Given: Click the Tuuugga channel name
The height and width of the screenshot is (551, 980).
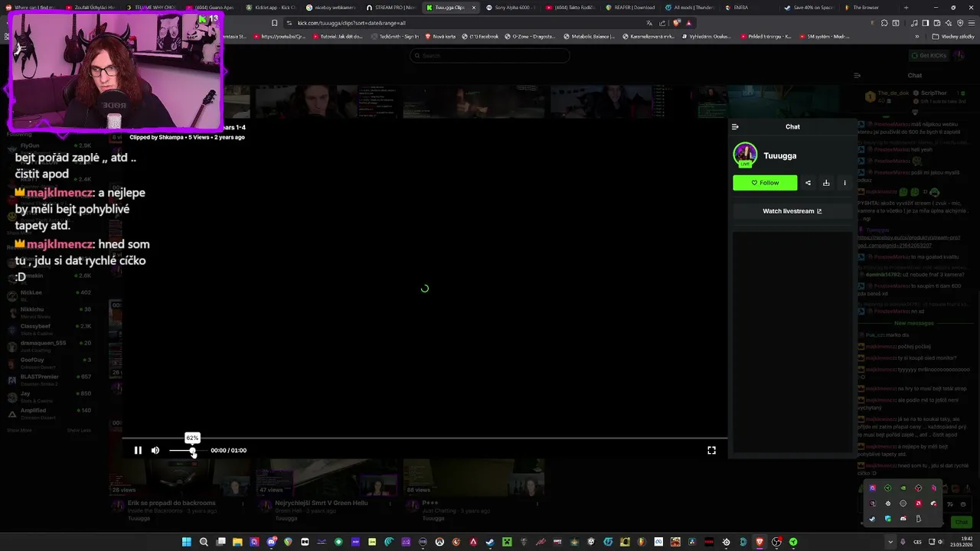Looking at the screenshot, I should tap(779, 155).
